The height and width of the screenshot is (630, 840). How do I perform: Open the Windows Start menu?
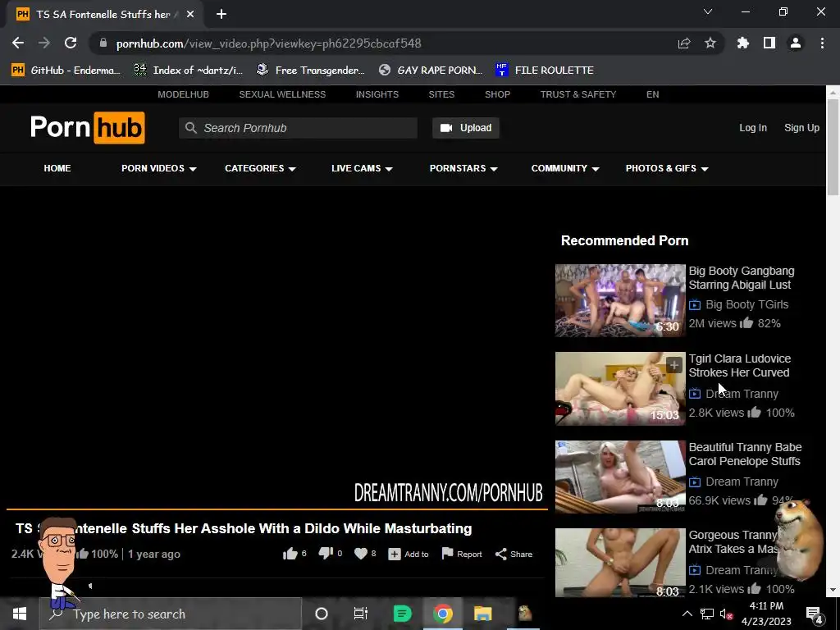(x=20, y=614)
